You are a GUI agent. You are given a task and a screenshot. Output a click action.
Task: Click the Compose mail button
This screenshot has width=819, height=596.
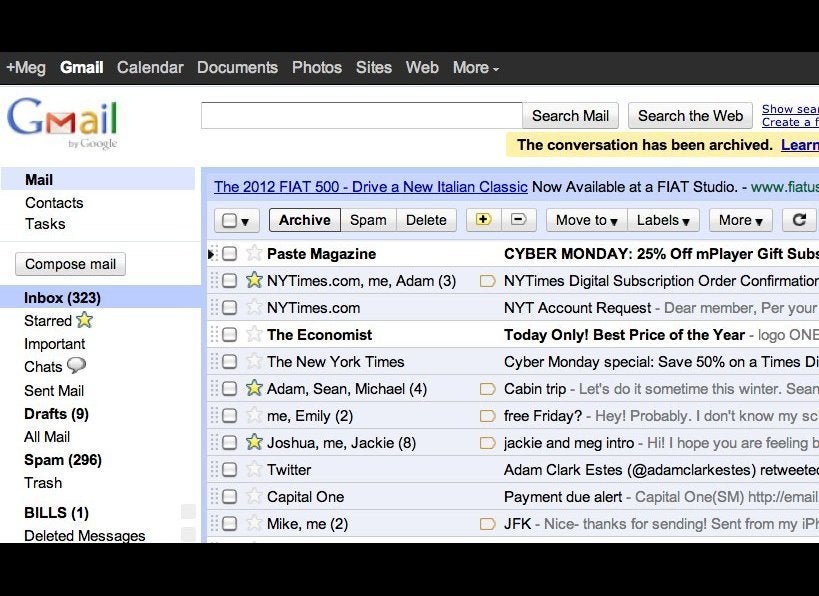click(71, 264)
